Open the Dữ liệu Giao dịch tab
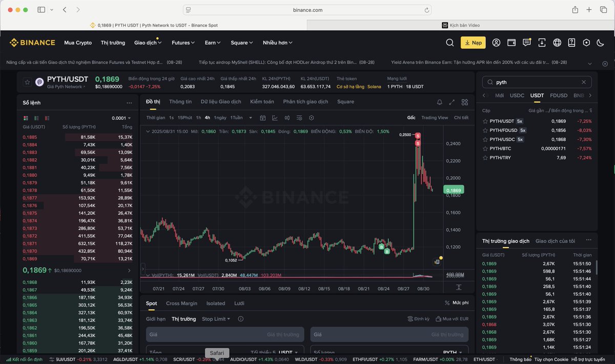Viewport: 615px width, 364px height. (x=221, y=102)
